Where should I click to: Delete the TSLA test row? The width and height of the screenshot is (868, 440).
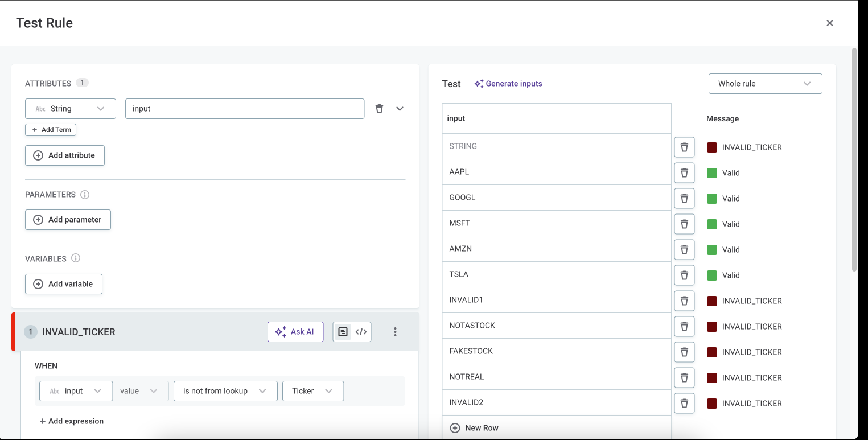coord(684,275)
